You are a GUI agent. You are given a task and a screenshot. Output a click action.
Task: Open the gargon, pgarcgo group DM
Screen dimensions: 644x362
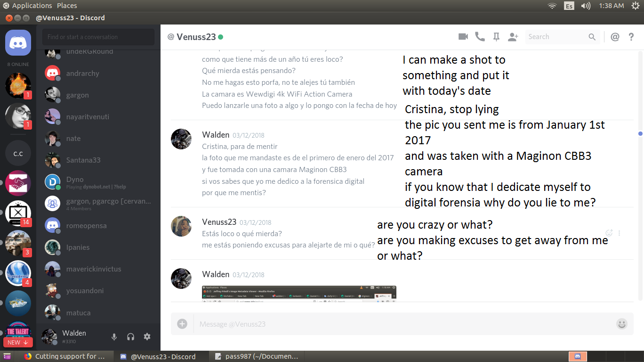tap(98, 204)
